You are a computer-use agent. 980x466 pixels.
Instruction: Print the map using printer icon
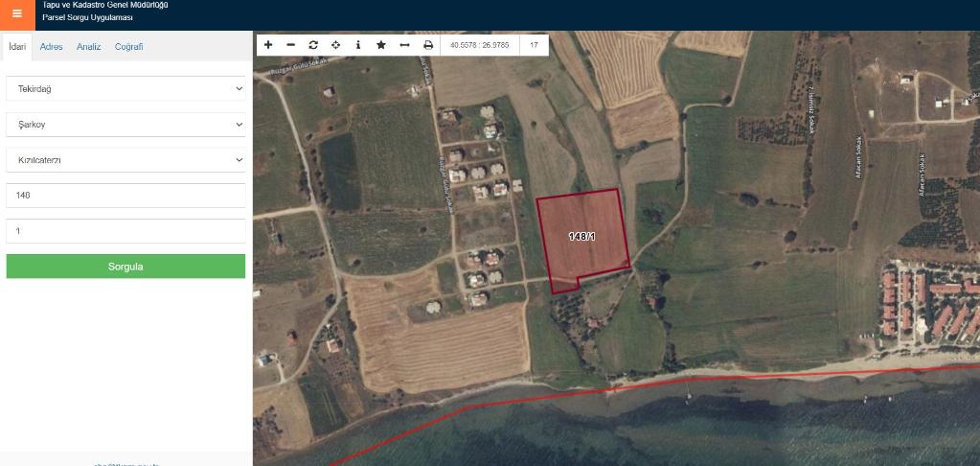coord(428,45)
